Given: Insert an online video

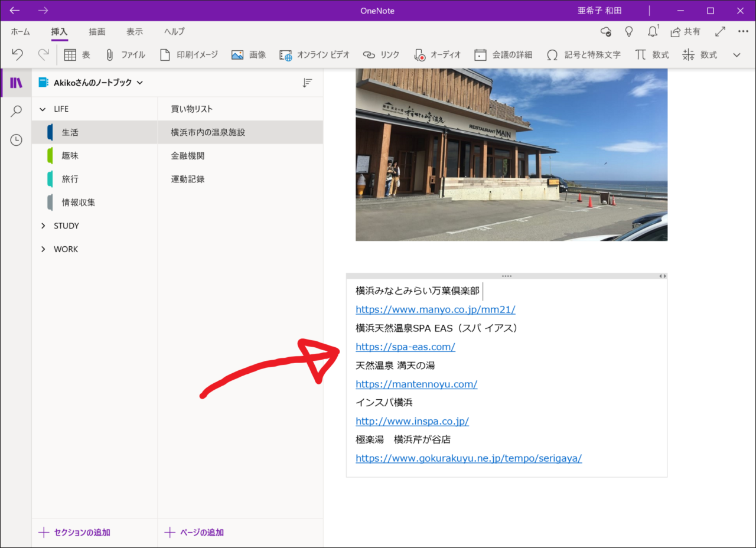Looking at the screenshot, I should 314,55.
